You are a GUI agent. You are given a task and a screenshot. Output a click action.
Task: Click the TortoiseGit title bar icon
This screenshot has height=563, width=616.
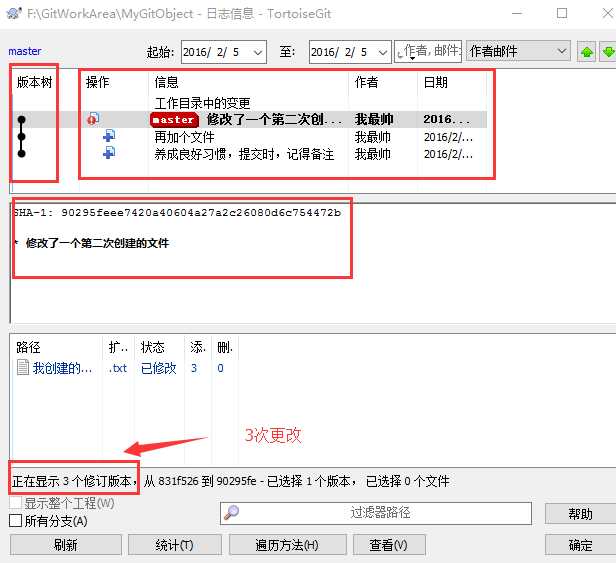(14, 13)
